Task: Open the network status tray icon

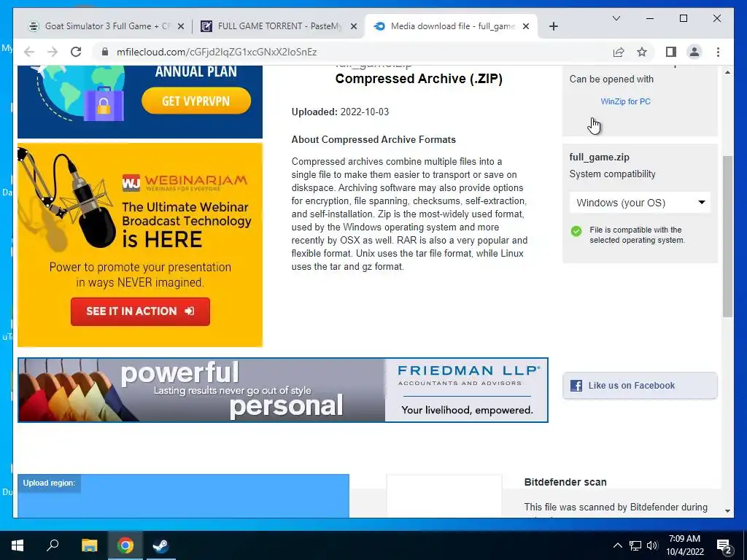Action: [635, 545]
